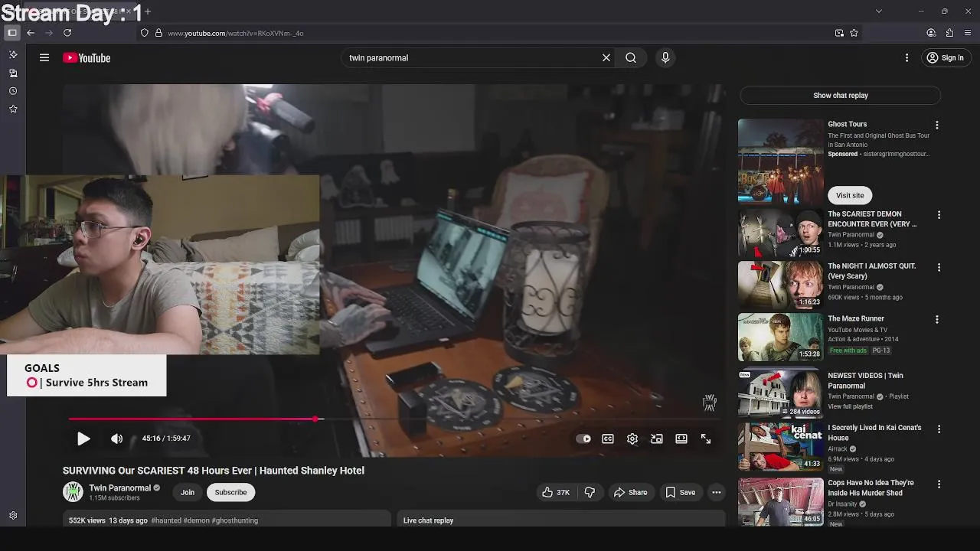
Task: Open options for SCARIEST DEMON ENCOUNTER video
Action: [939, 215]
